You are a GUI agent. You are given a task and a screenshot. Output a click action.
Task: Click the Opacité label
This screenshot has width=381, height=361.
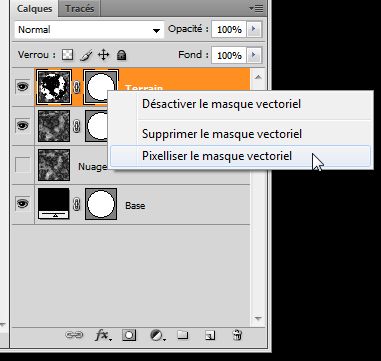188,29
